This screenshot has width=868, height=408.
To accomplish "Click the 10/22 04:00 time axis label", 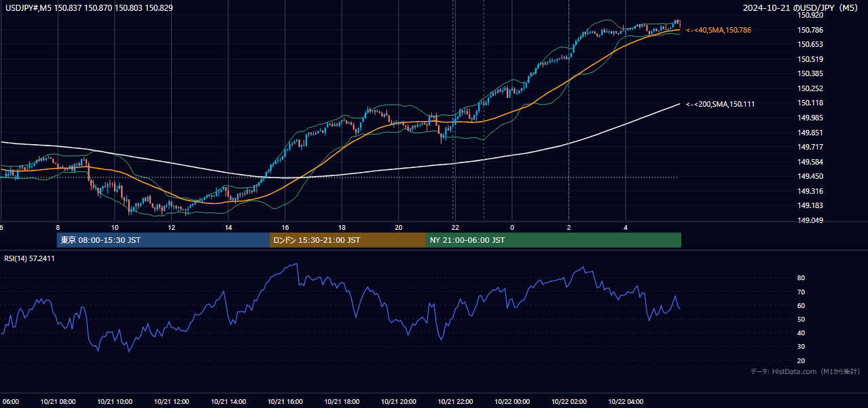I will (x=626, y=402).
